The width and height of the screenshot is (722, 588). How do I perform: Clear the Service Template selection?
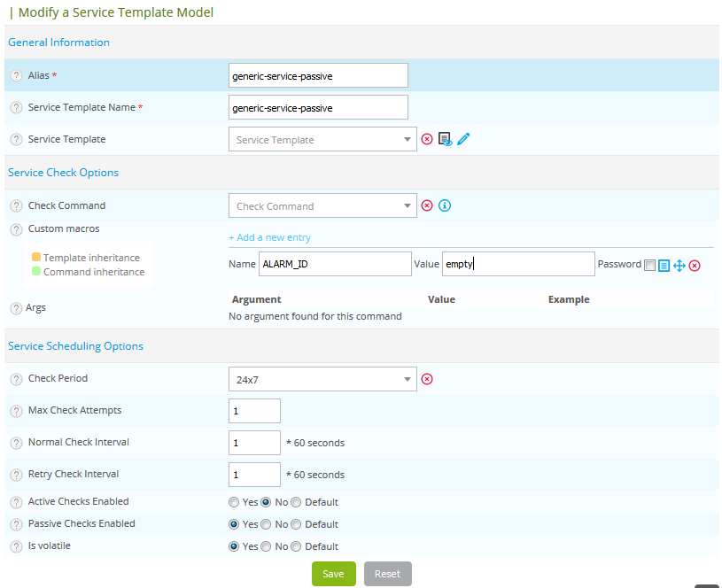coord(427,139)
